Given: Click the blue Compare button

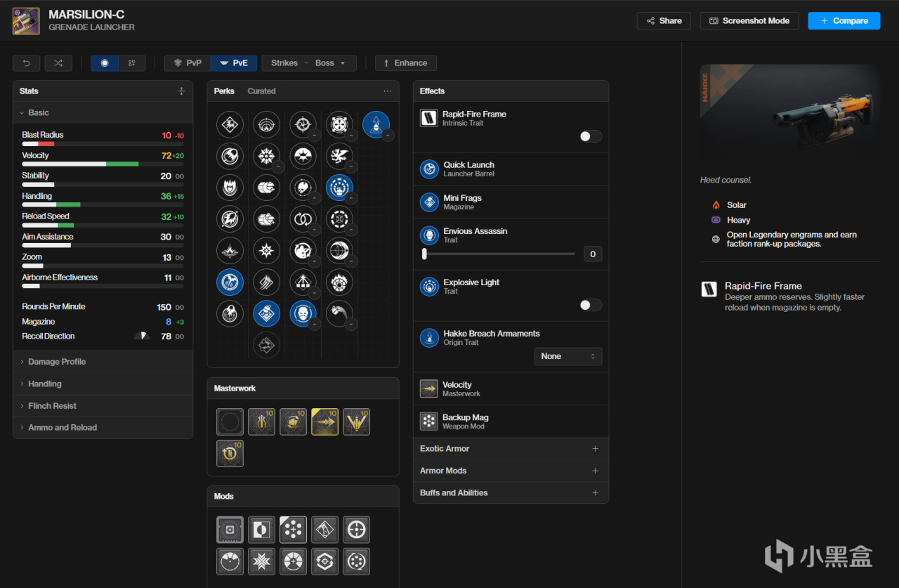Looking at the screenshot, I should 844,21.
